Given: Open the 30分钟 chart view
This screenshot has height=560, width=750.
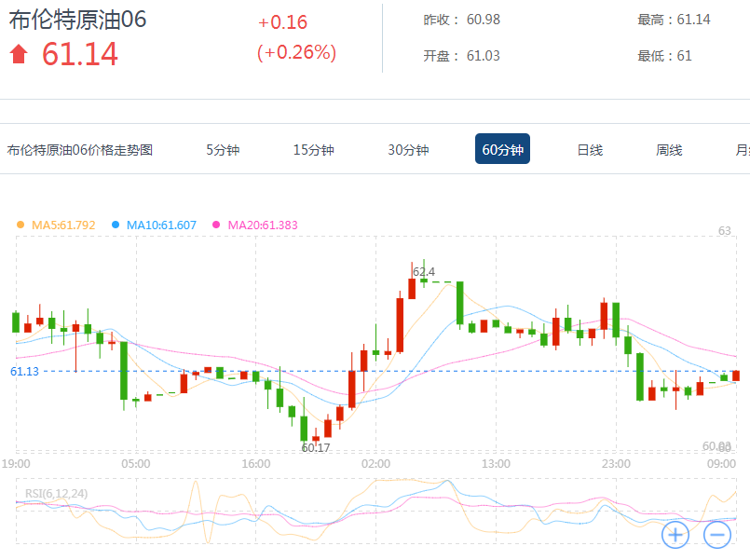Looking at the screenshot, I should [x=408, y=149].
